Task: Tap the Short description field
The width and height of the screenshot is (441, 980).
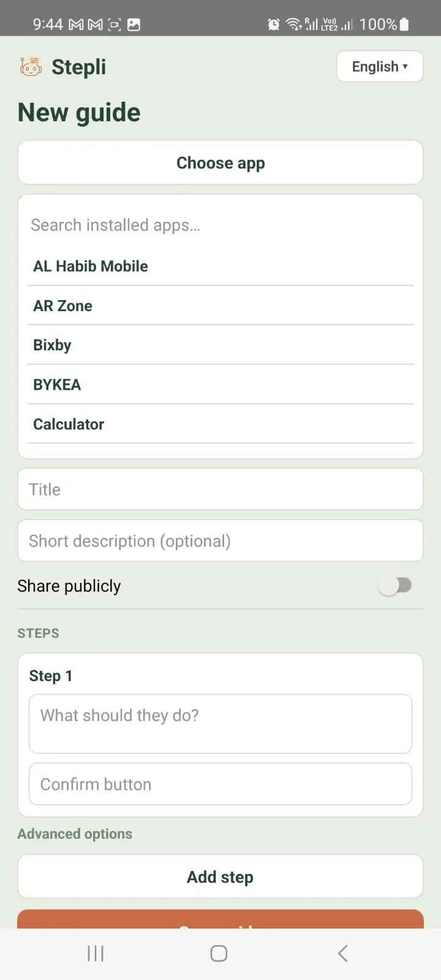Action: (221, 541)
